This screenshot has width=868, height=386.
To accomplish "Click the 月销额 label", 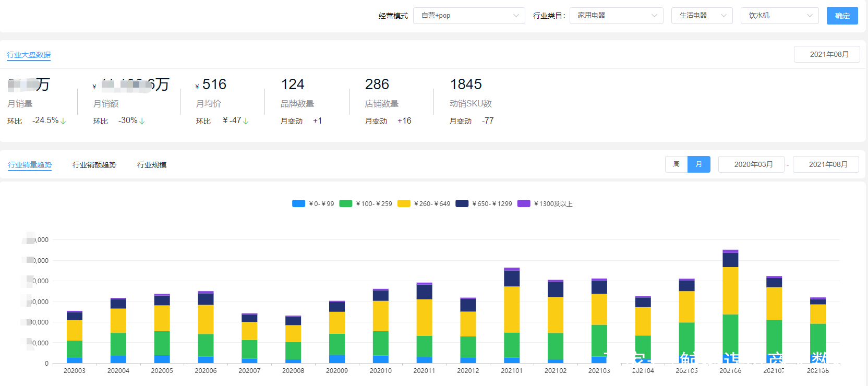I will 106,104.
